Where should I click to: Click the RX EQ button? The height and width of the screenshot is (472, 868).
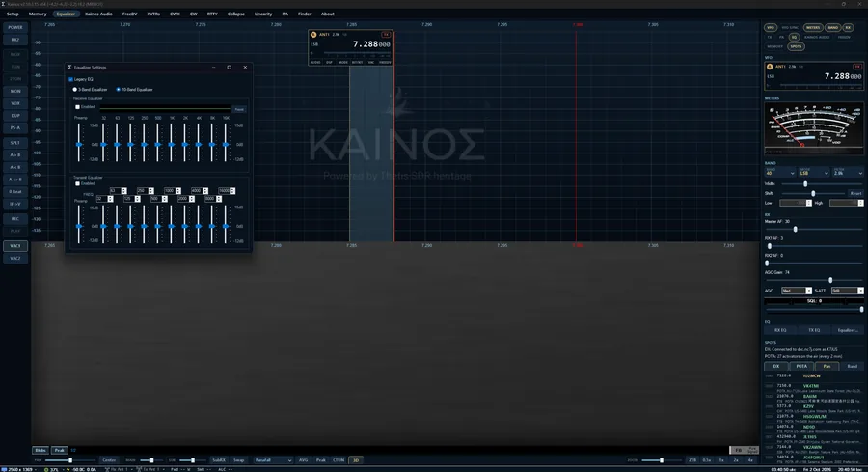780,330
